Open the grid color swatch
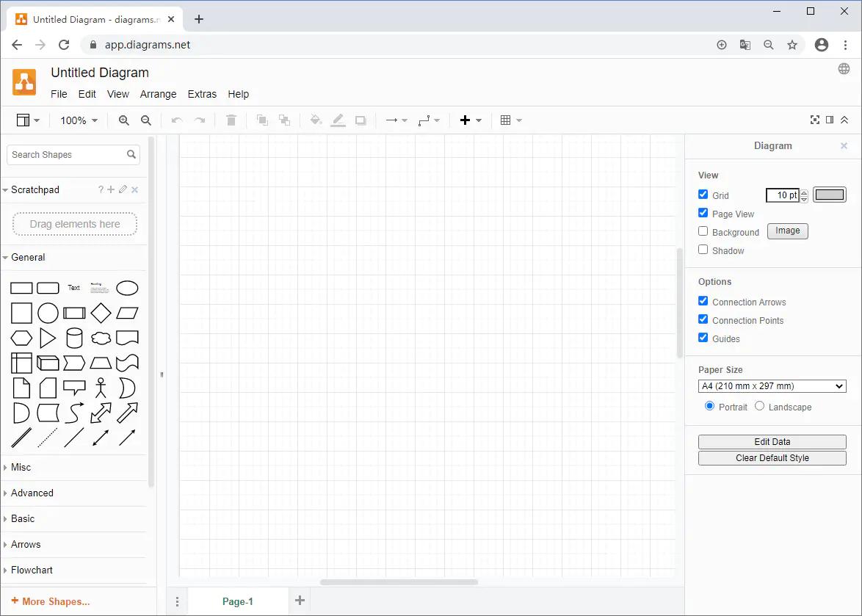 pyautogui.click(x=829, y=195)
